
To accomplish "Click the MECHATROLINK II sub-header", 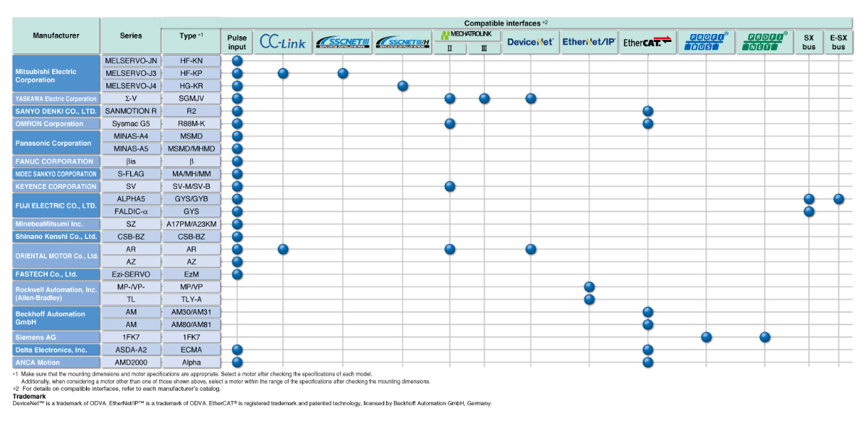I will pos(451,48).
